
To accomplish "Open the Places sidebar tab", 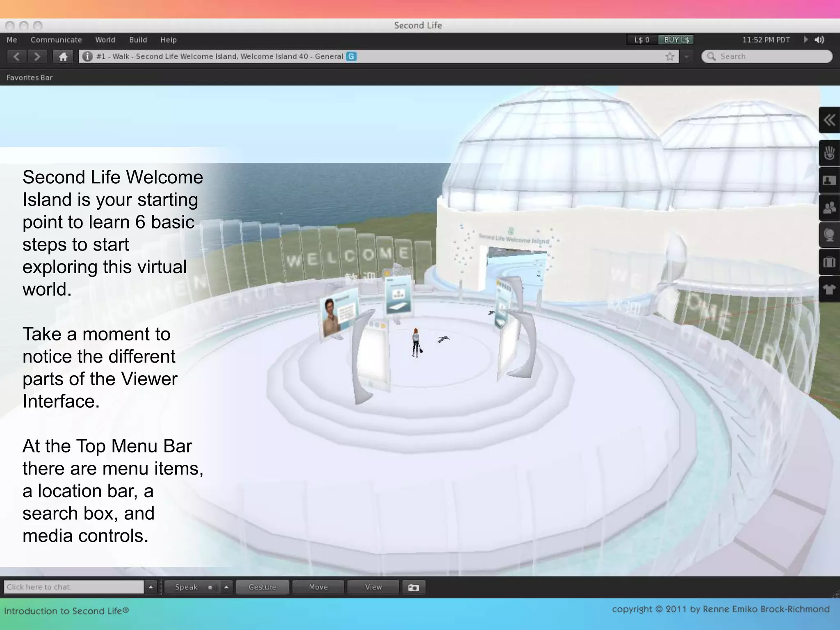I will point(829,235).
